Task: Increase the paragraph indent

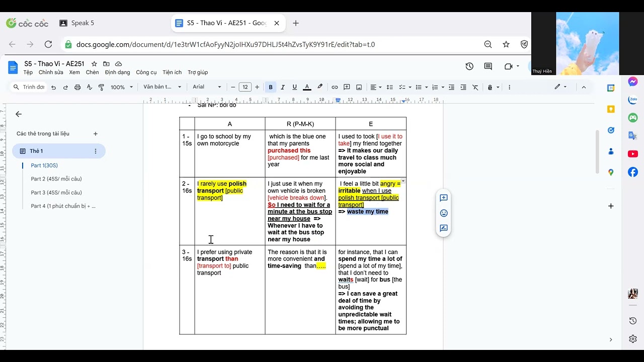Action: [463, 87]
